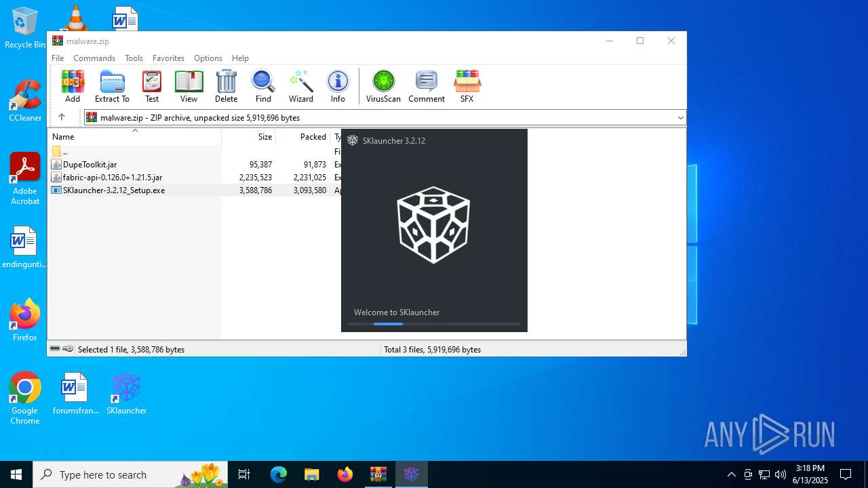
Task: Open Adobe Acrobat desktop shortcut
Action: point(25,179)
